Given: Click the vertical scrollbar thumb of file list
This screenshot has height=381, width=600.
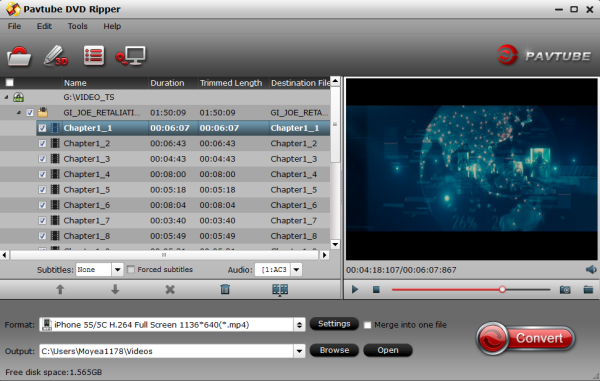Looking at the screenshot, I should (x=335, y=124).
